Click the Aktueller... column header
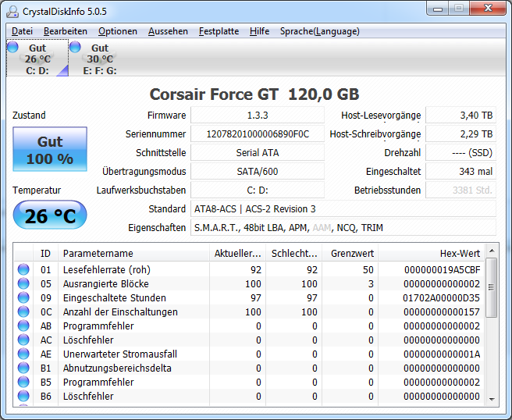 pos(237,253)
